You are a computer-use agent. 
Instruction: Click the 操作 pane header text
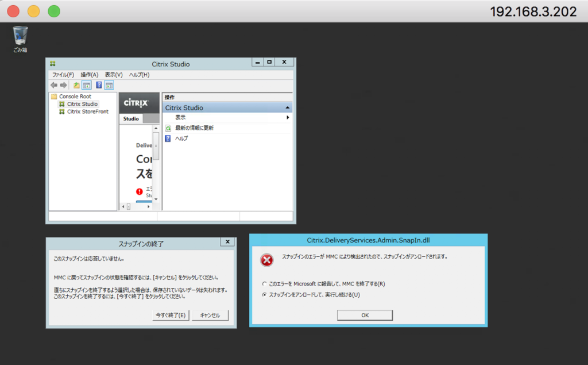[169, 97]
